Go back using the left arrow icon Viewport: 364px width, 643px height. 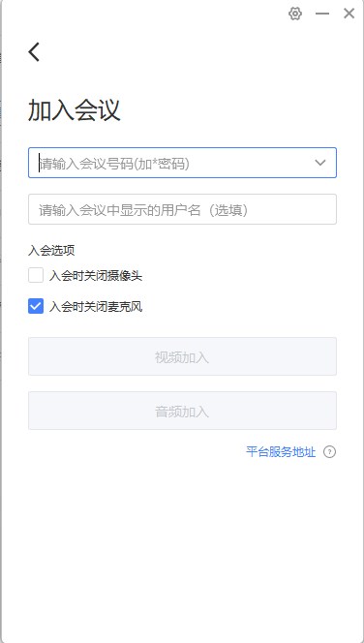click(34, 52)
